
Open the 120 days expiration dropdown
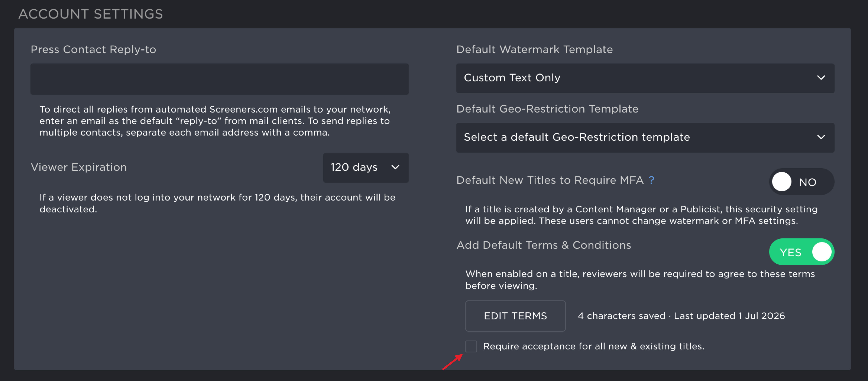pos(366,167)
